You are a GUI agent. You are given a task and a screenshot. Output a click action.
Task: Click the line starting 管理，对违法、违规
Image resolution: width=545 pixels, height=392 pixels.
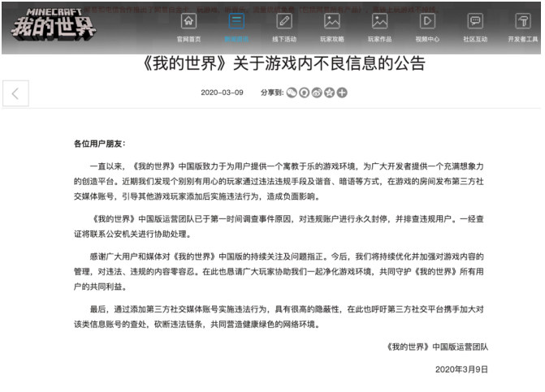pyautogui.click(x=279, y=272)
